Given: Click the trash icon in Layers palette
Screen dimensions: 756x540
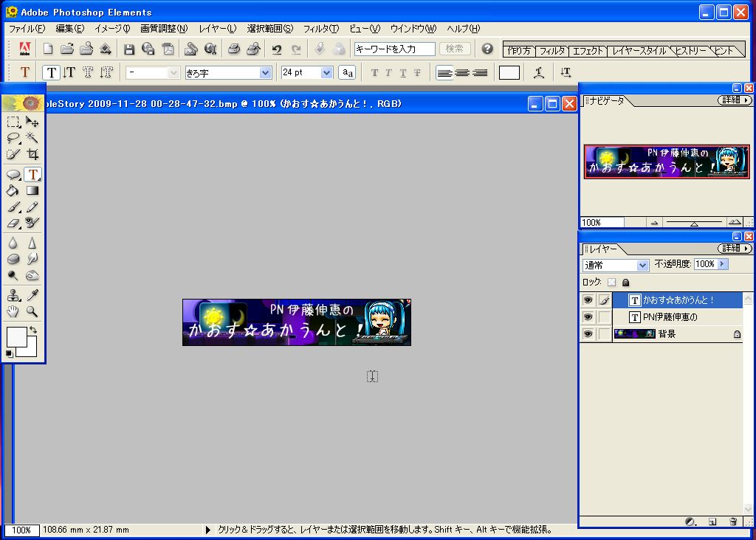Looking at the screenshot, I should 733,522.
